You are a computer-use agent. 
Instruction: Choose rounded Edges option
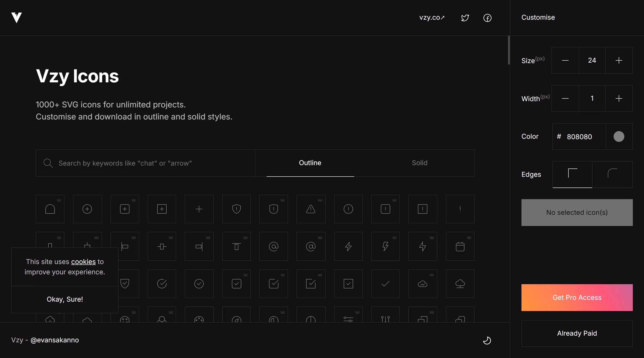point(612,174)
